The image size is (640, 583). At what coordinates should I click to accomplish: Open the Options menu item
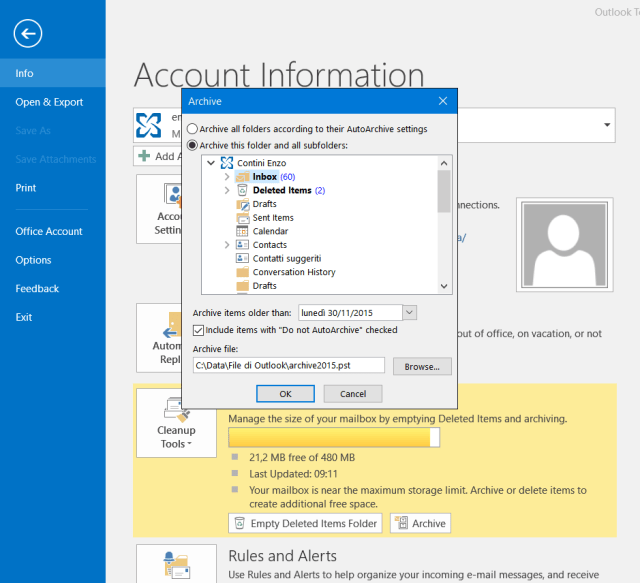33,260
